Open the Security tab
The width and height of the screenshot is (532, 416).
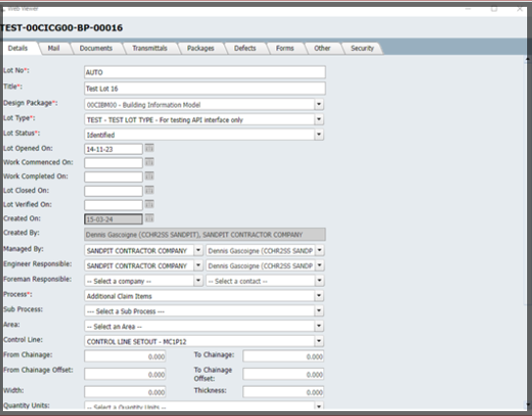point(363,48)
